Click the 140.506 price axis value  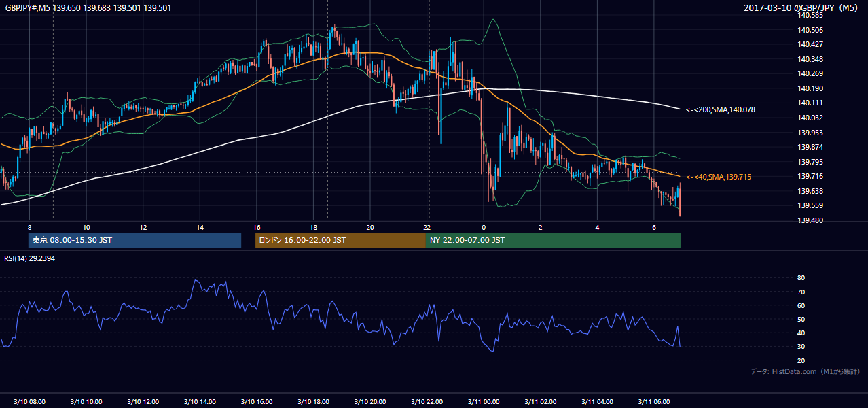[811, 30]
